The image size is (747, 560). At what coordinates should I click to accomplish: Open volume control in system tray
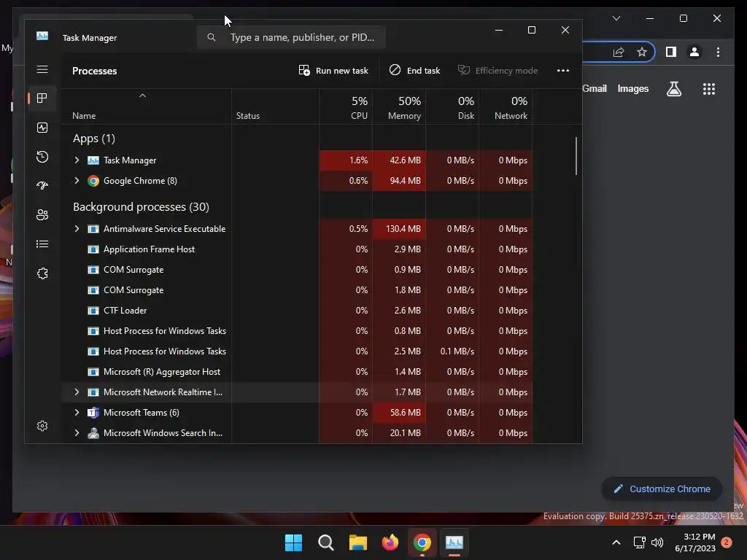tap(657, 542)
